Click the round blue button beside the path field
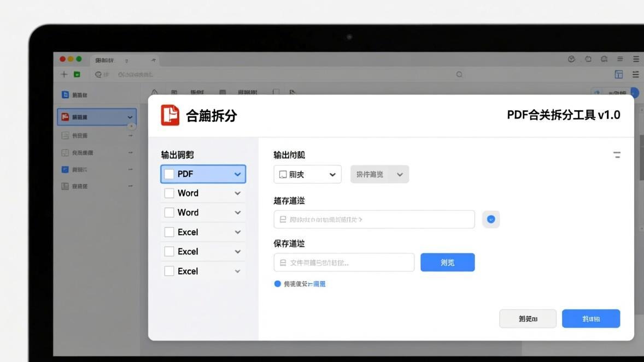The height and width of the screenshot is (362, 644). click(x=491, y=219)
